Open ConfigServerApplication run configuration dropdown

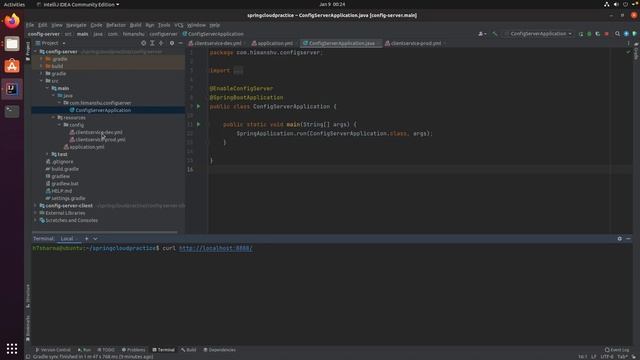point(538,34)
